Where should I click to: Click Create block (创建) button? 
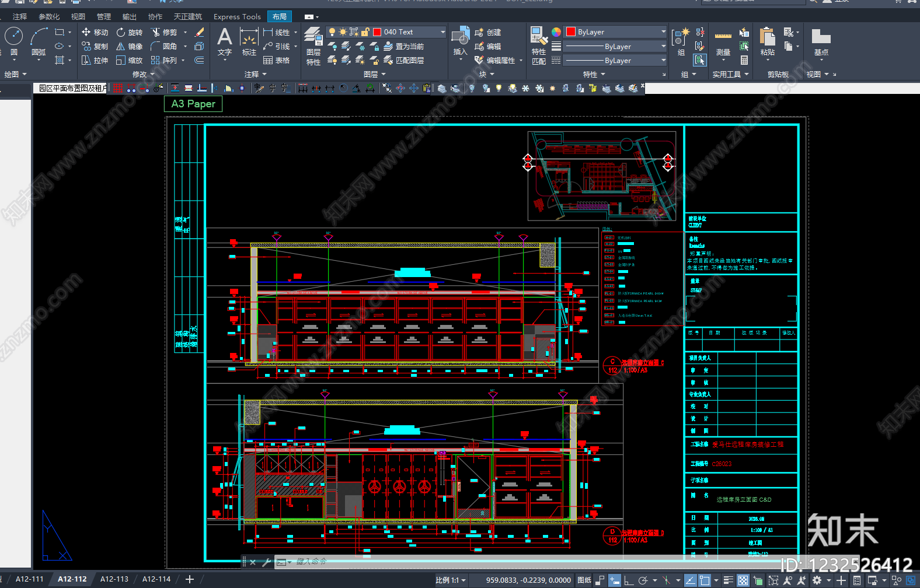pyautogui.click(x=488, y=32)
